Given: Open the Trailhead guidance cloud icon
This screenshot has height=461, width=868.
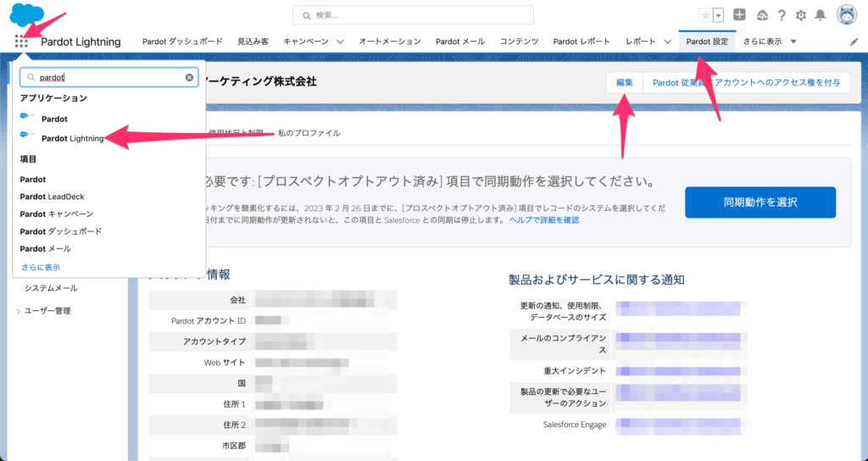Looking at the screenshot, I should 762,15.
